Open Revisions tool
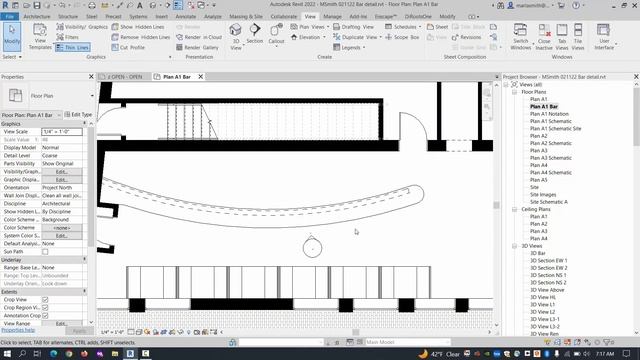 click(x=467, y=37)
